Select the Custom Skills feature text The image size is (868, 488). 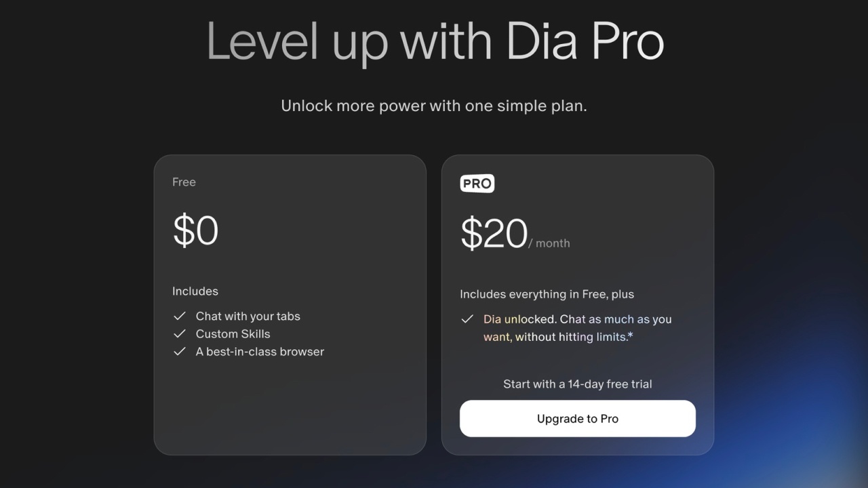[233, 333]
